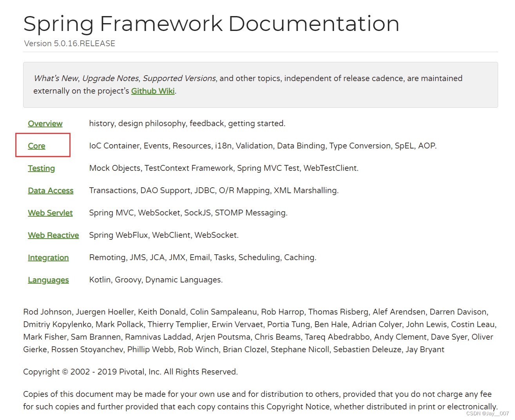Image resolution: width=515 pixels, height=420 pixels.
Task: Open the Data Access link
Action: click(51, 190)
